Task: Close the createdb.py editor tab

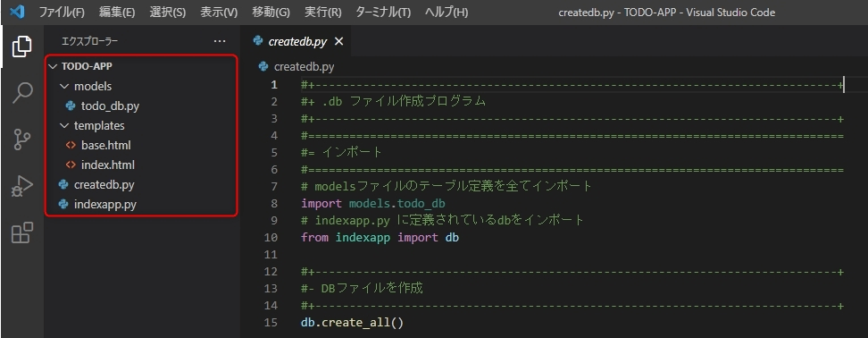Action: click(x=339, y=41)
